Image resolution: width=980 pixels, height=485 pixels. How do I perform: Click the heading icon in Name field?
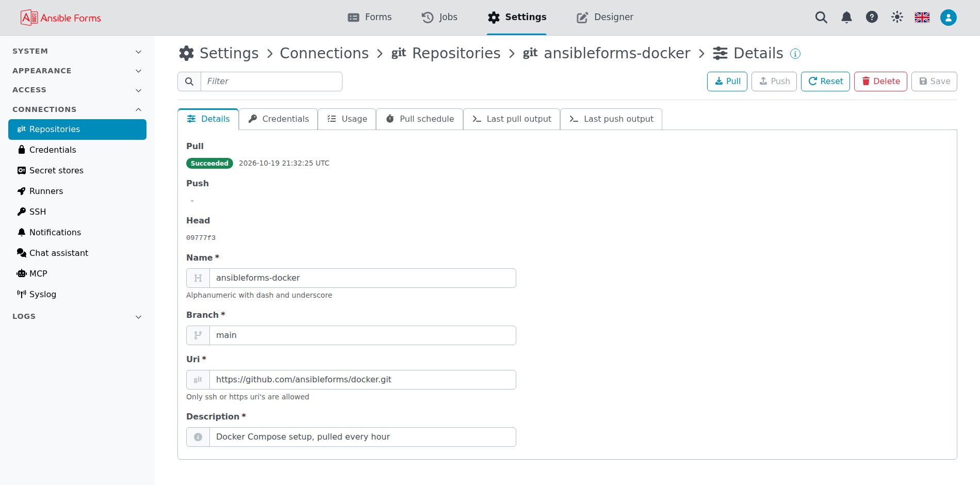pyautogui.click(x=198, y=278)
